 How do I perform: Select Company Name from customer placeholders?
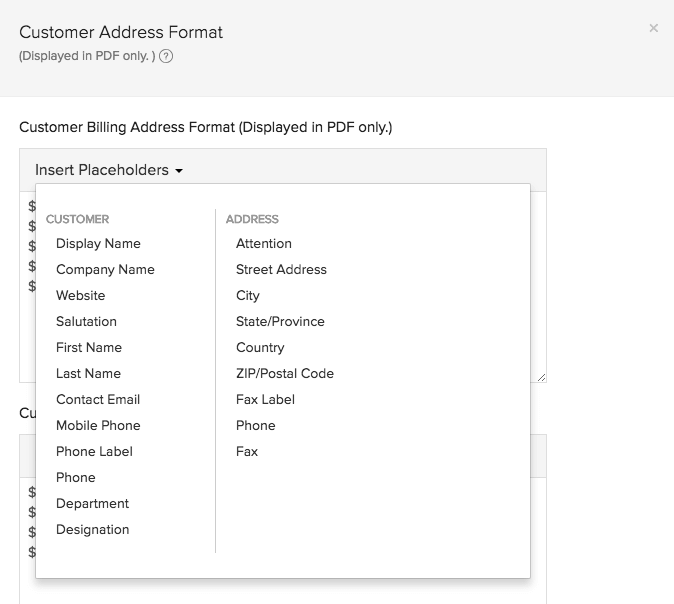coord(105,269)
